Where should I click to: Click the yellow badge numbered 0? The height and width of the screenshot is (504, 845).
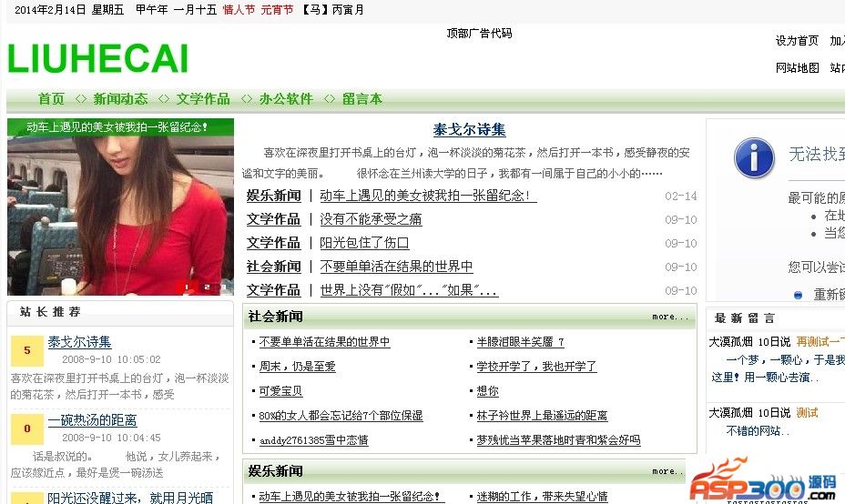click(x=27, y=428)
